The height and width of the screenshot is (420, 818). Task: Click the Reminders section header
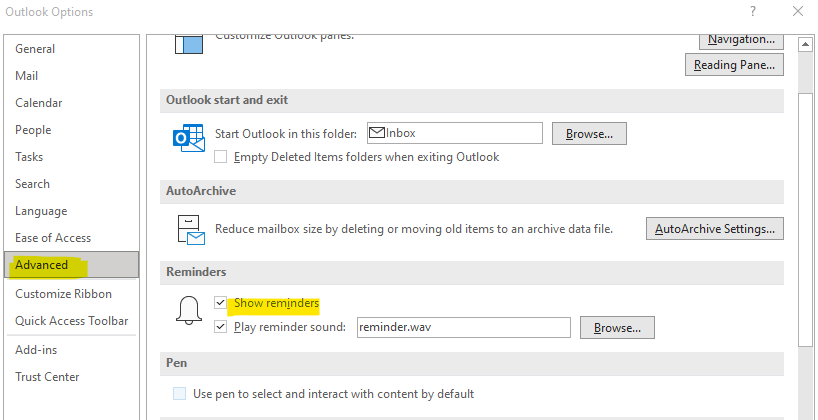pyautogui.click(x=472, y=272)
